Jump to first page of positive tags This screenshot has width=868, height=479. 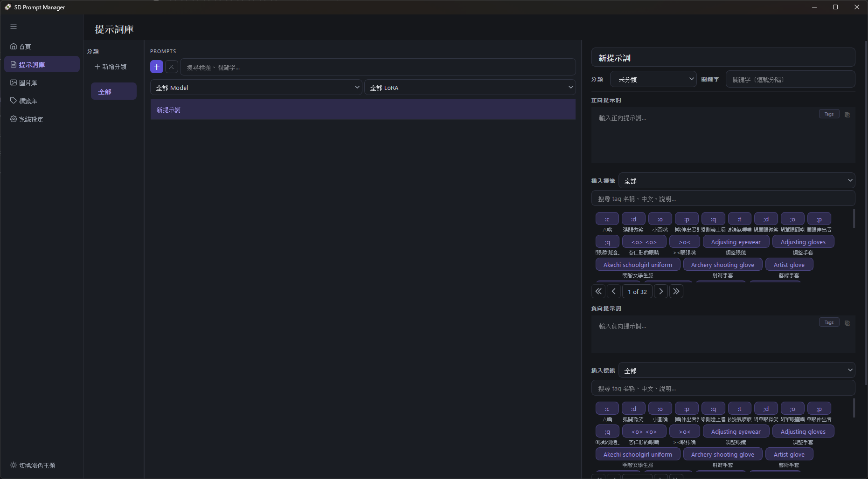click(x=598, y=291)
